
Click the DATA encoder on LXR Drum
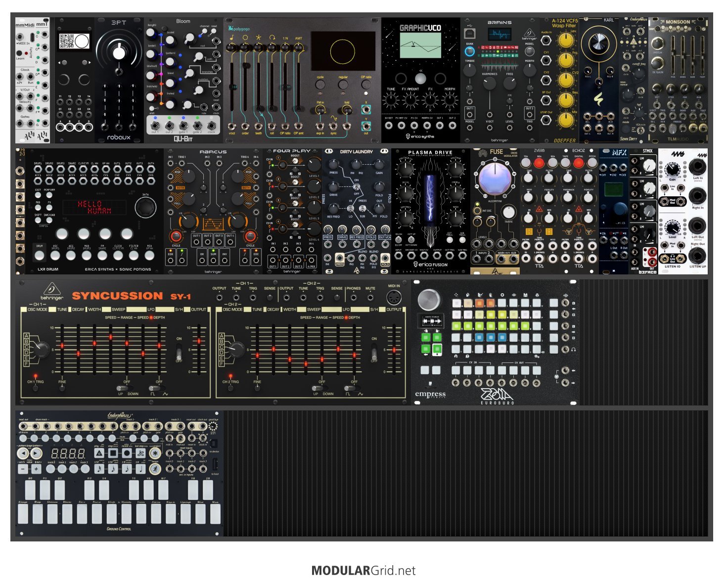pos(145,208)
